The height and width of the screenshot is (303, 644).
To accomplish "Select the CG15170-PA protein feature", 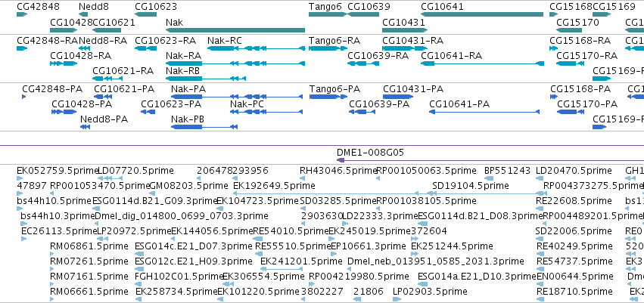I will pyautogui.click(x=570, y=112).
